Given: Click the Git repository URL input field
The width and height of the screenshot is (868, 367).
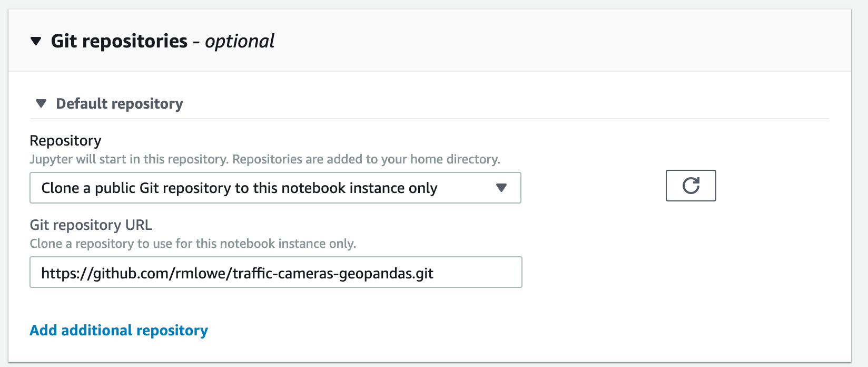Looking at the screenshot, I should pos(275,272).
